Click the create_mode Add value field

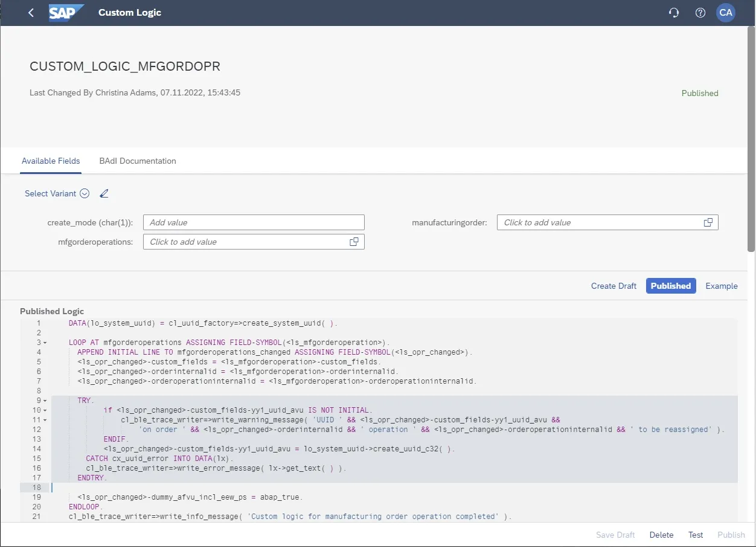(x=254, y=222)
